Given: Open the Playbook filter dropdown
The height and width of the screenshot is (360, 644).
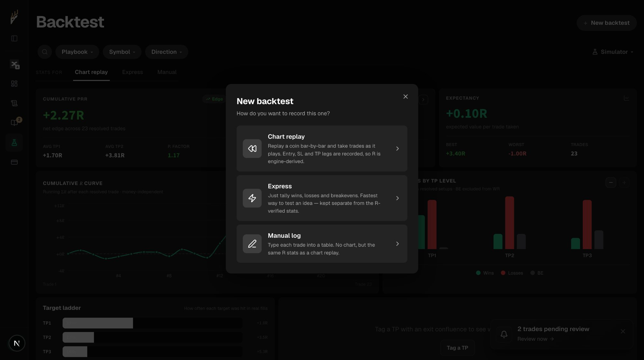Looking at the screenshot, I should point(77,52).
